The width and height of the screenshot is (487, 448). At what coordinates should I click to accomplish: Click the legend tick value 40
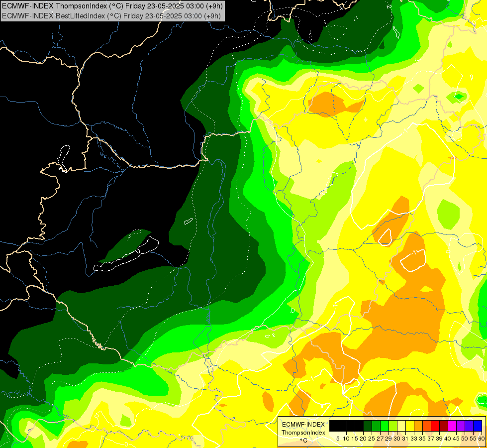click(x=448, y=439)
